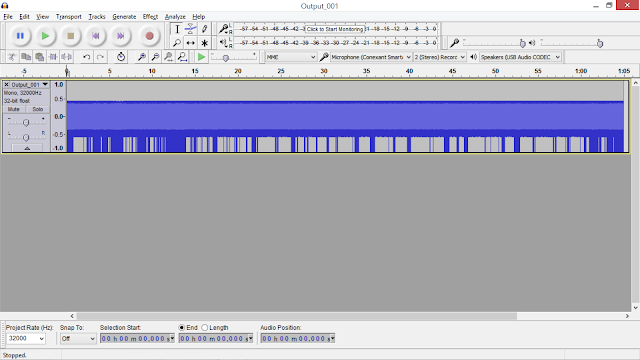
Task: Adjust the recording volume slider
Action: coord(522,43)
